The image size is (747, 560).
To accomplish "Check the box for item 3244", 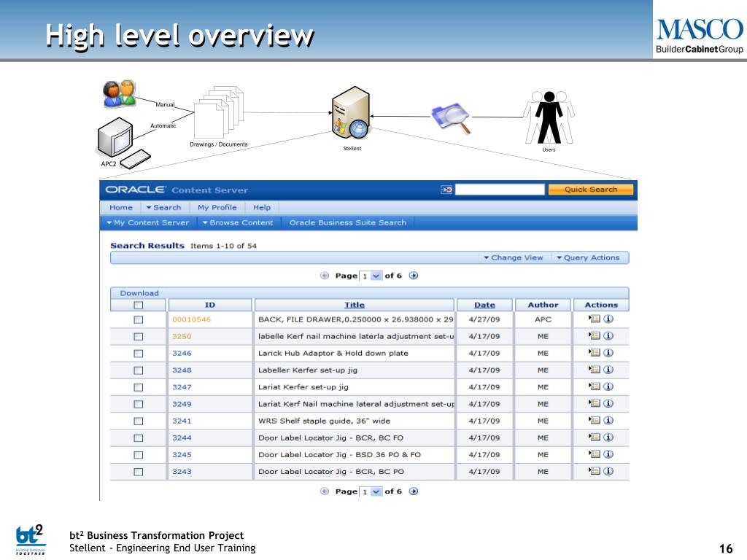I will click(138, 438).
